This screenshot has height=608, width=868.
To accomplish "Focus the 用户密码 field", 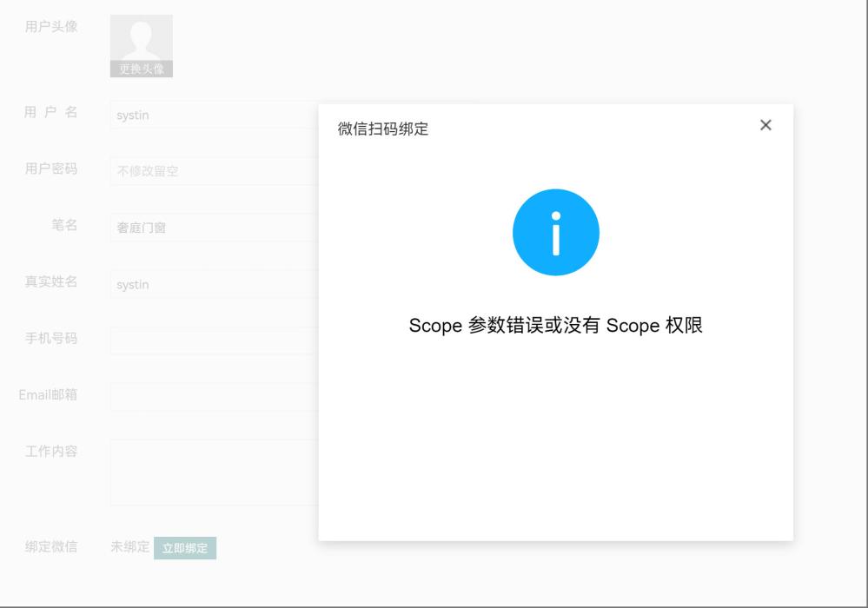I will pyautogui.click(x=215, y=171).
